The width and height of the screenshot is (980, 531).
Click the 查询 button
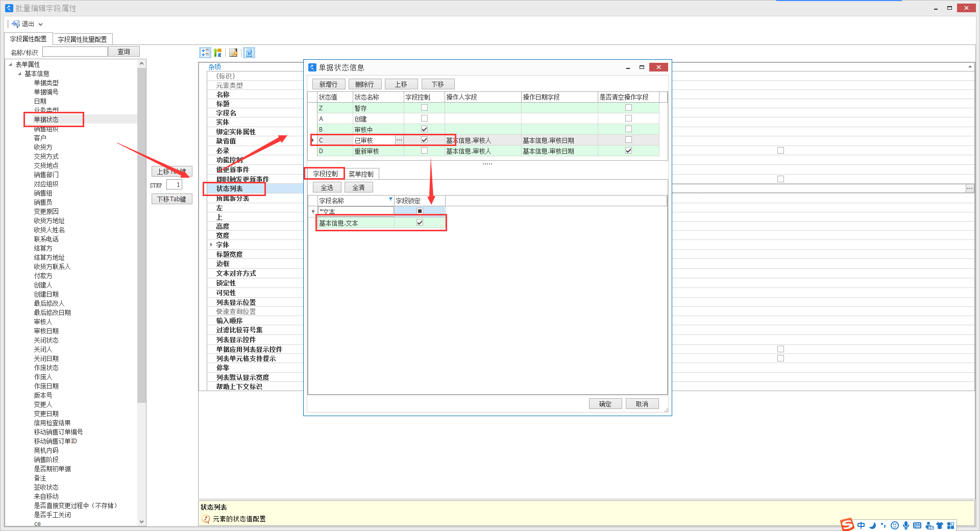point(124,51)
